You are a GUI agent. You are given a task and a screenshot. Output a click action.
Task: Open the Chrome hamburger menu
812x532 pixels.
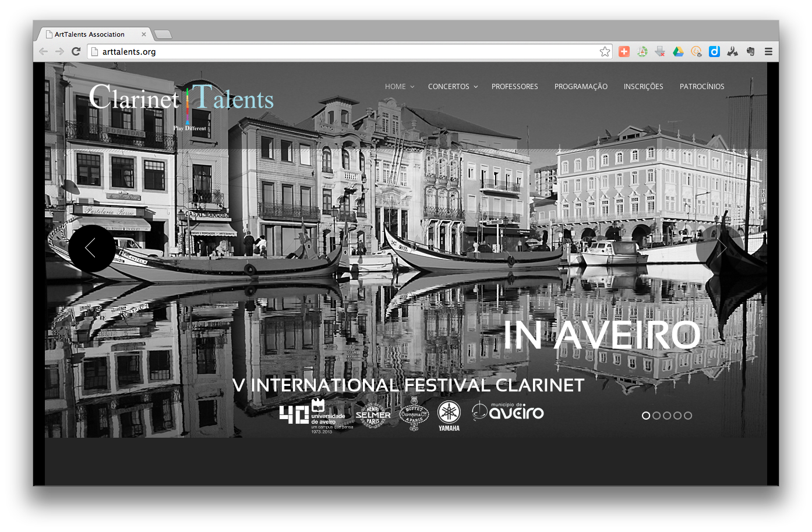click(768, 52)
